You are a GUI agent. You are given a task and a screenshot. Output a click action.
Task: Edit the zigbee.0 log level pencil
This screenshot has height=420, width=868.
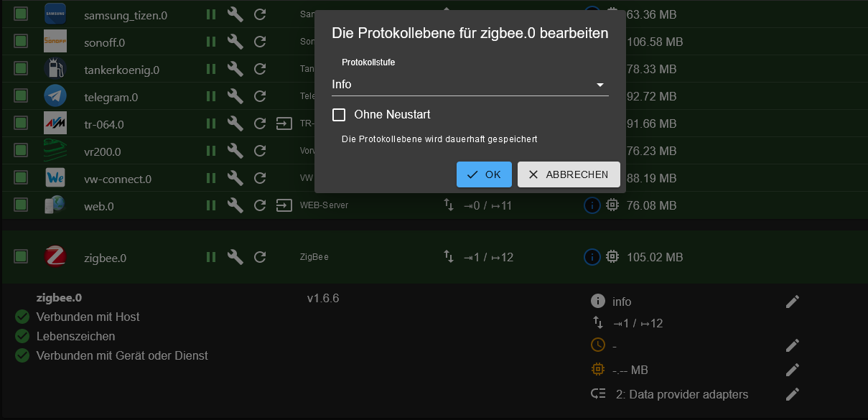pyautogui.click(x=792, y=302)
